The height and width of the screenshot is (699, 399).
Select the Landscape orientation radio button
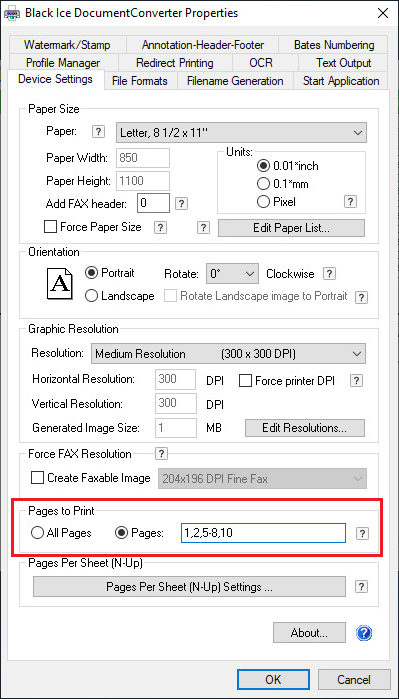point(91,296)
